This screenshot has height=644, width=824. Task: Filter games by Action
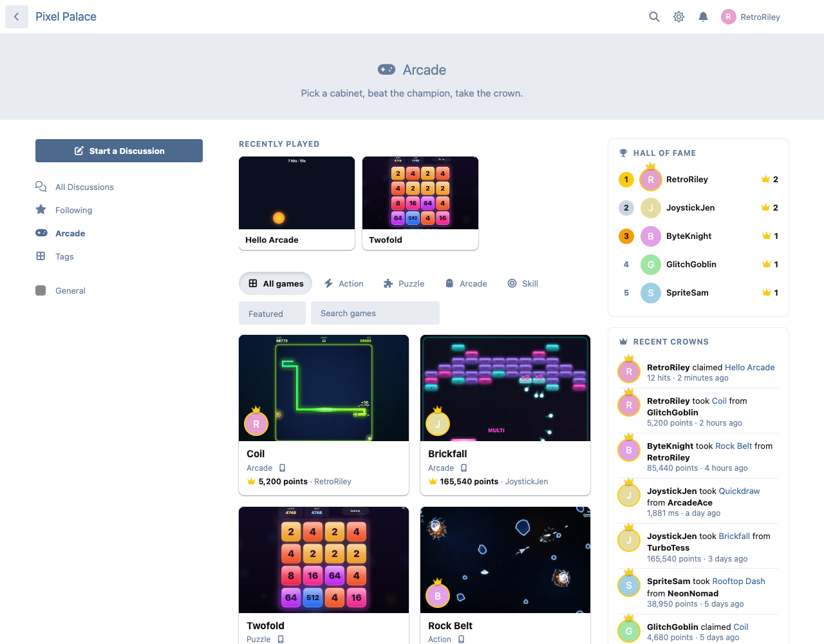[344, 283]
